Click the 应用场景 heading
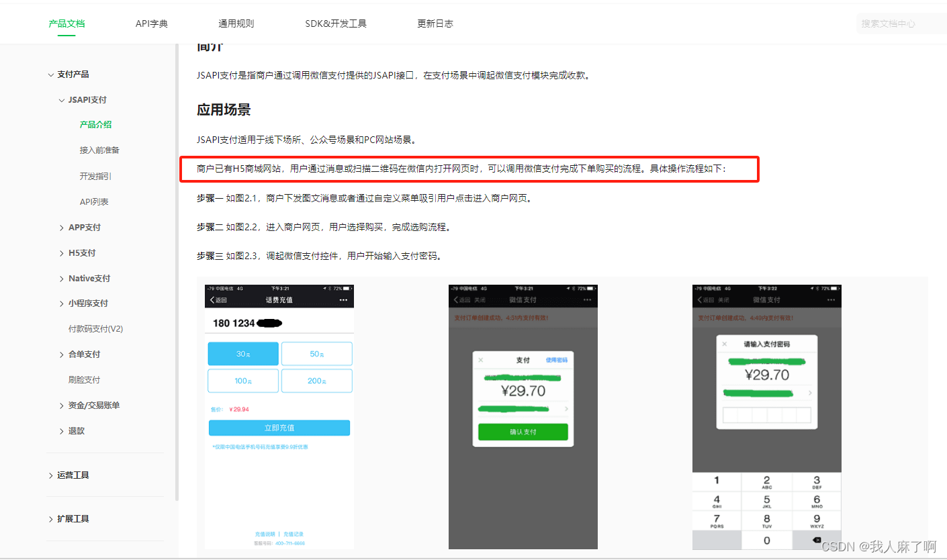This screenshot has height=560, width=947. [x=224, y=109]
